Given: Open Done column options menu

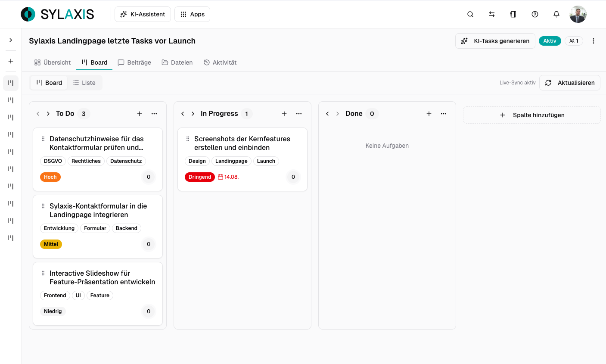Looking at the screenshot, I should coord(444,114).
